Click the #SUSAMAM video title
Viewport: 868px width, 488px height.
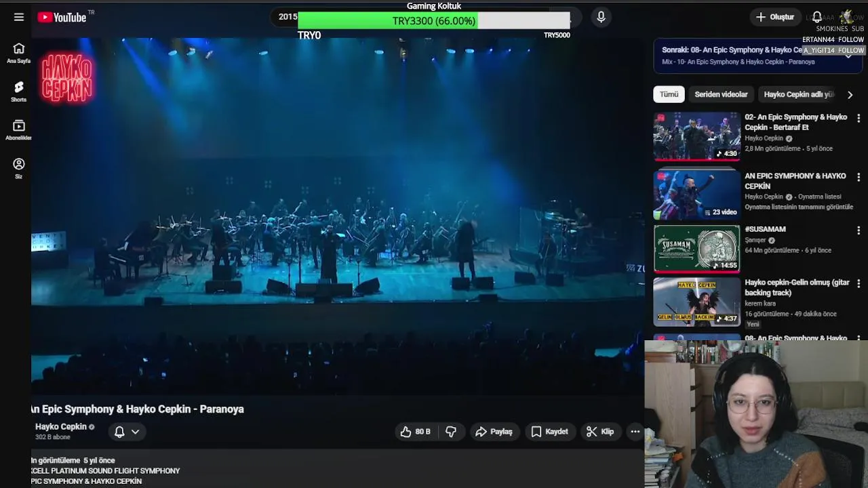coord(765,229)
